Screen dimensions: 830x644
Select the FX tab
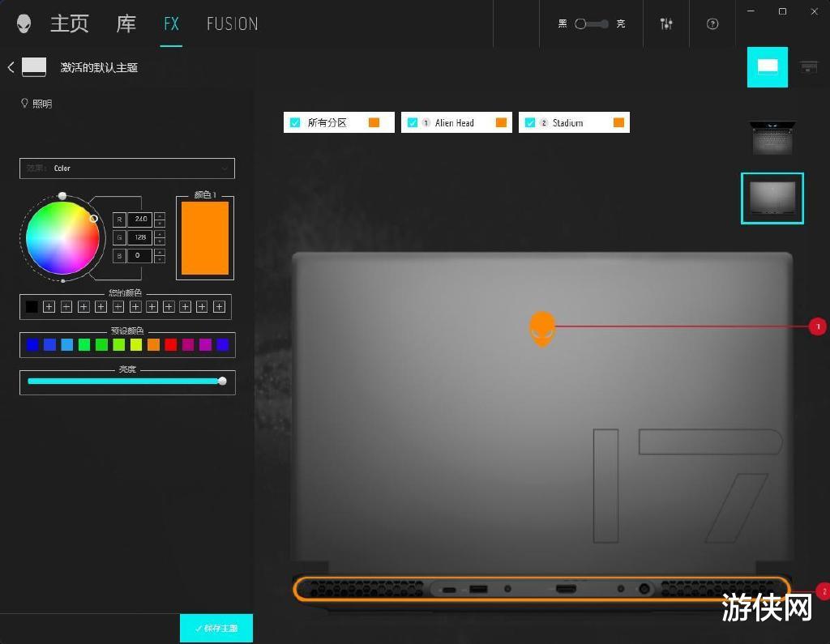(x=171, y=23)
